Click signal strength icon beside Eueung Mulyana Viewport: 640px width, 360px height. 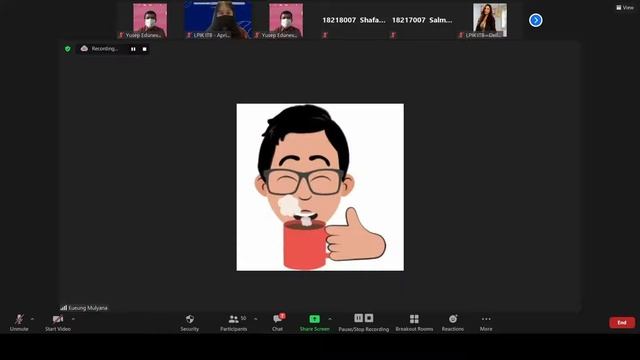(x=64, y=308)
